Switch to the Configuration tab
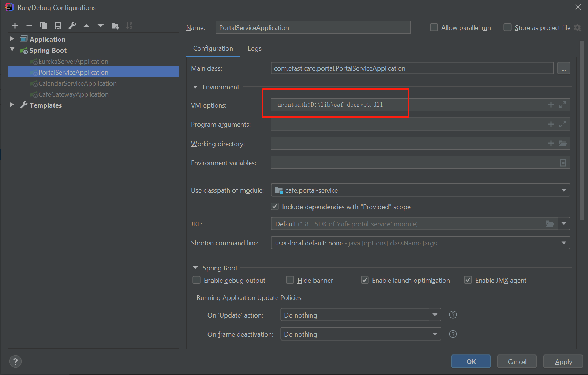Image resolution: width=588 pixels, height=375 pixels. pos(213,48)
